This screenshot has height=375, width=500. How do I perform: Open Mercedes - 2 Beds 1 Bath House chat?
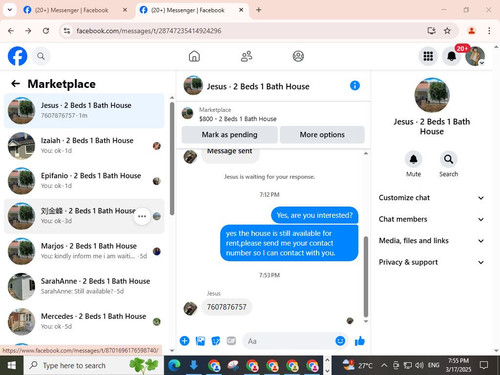point(84,321)
